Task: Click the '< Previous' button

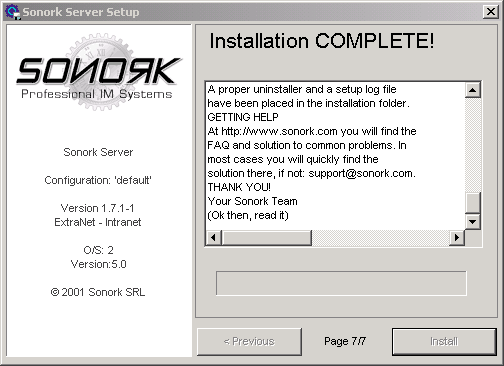Action: point(249,342)
